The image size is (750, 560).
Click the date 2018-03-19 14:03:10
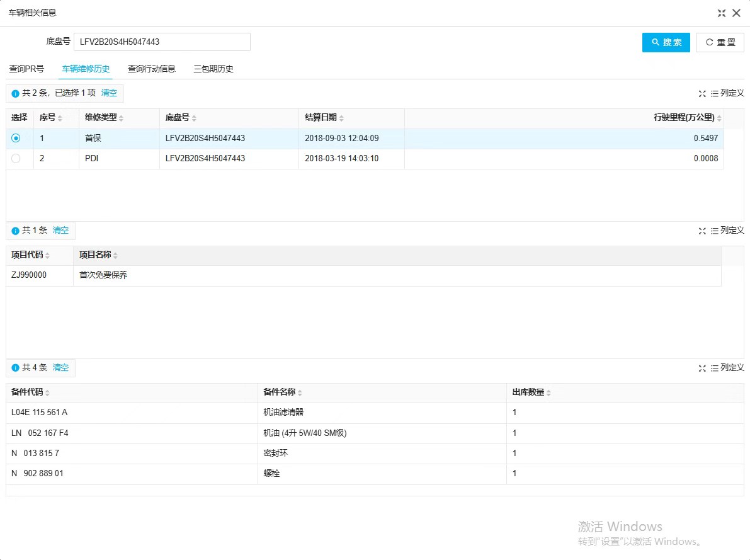tap(341, 159)
